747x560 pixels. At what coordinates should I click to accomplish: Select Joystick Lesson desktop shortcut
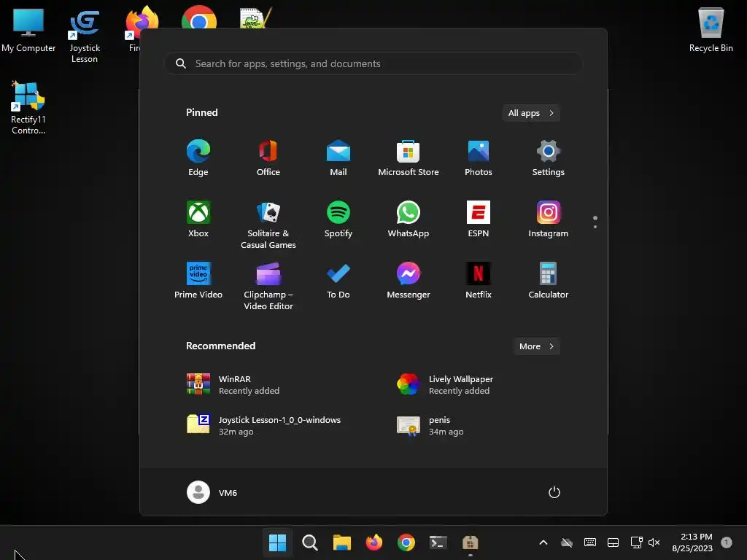coord(85,36)
